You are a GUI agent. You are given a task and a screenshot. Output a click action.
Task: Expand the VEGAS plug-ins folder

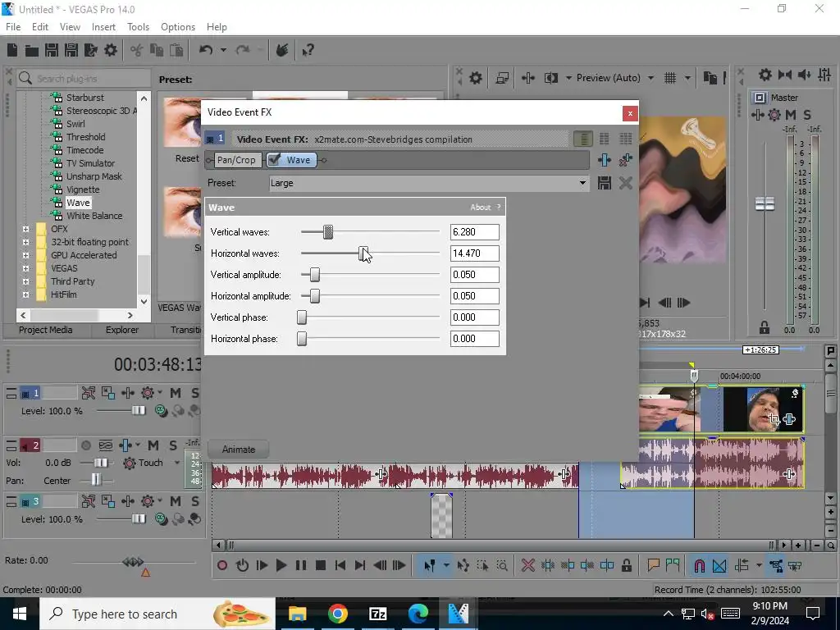(x=25, y=268)
